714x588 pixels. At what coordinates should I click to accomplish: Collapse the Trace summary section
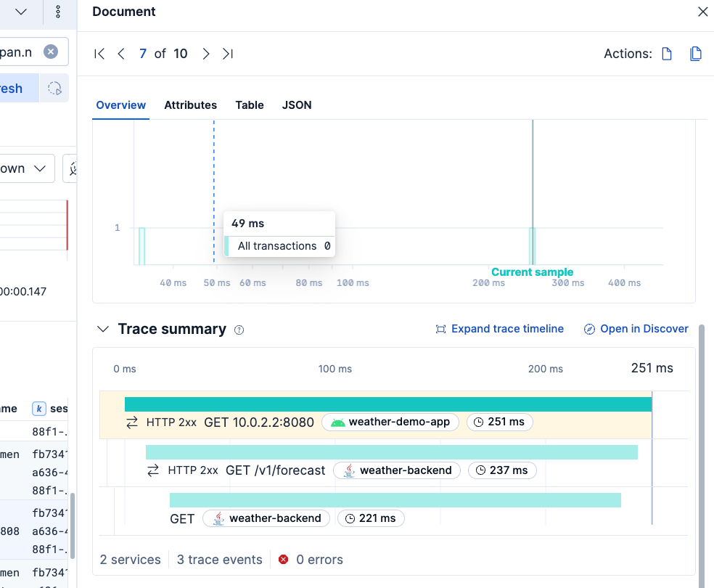[x=103, y=329]
